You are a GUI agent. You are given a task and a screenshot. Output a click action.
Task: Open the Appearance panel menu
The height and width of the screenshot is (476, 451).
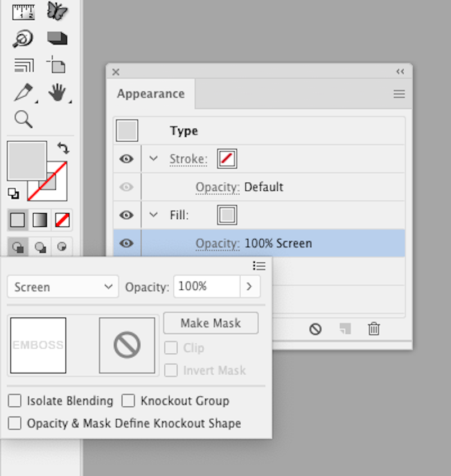(x=399, y=94)
